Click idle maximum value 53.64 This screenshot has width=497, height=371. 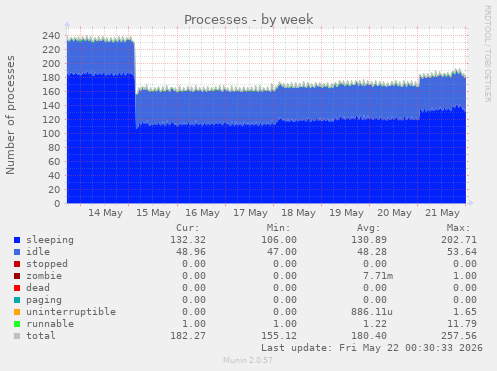(462, 252)
